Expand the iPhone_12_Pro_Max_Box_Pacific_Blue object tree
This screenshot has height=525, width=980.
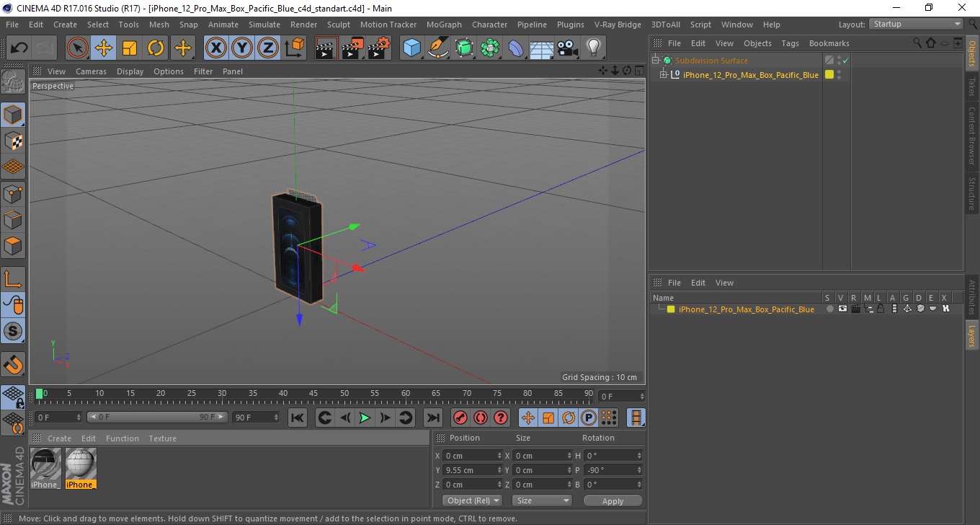664,74
